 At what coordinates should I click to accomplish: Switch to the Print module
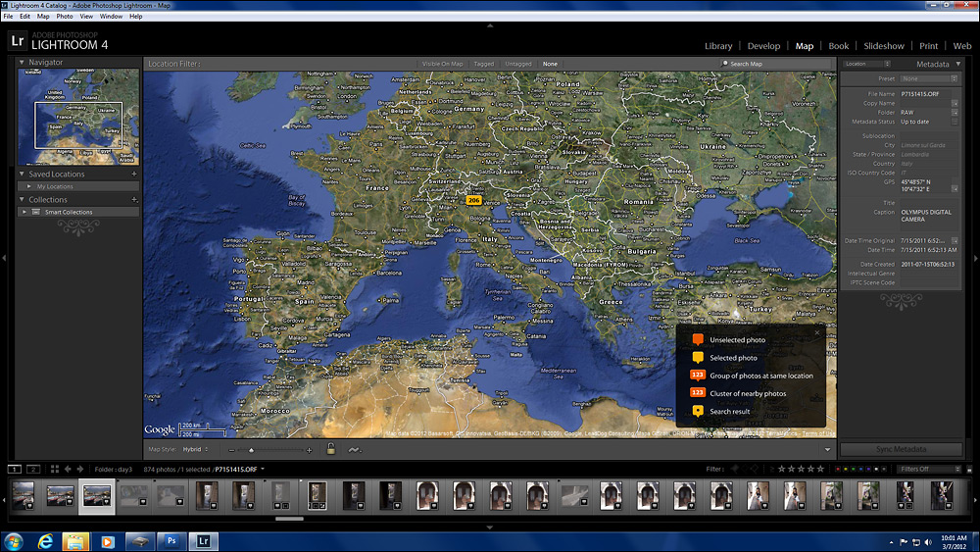[x=928, y=46]
